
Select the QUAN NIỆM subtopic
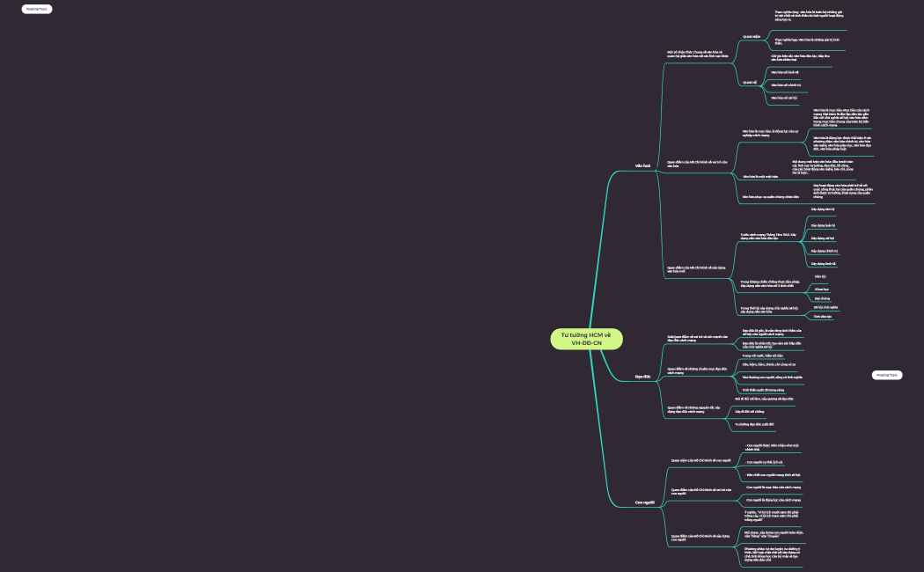751,38
